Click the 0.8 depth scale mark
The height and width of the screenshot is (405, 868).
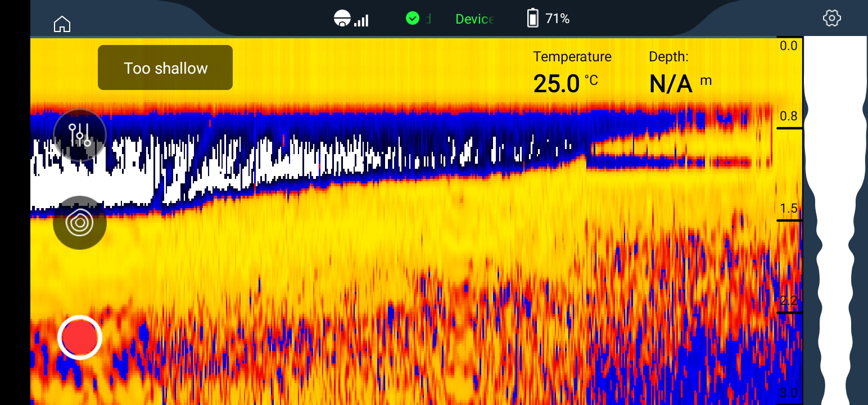[x=788, y=116]
